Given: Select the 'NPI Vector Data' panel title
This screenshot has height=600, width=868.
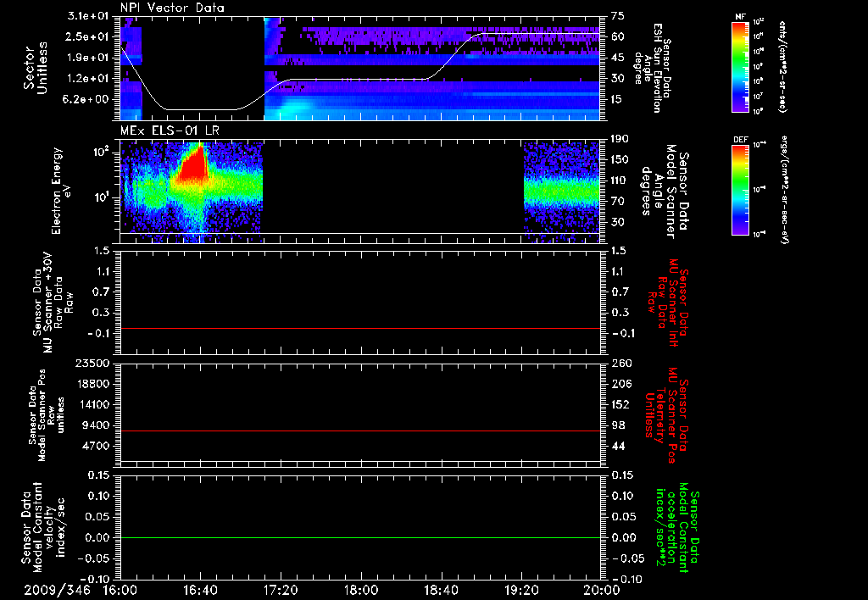Looking at the screenshot, I should [173, 8].
